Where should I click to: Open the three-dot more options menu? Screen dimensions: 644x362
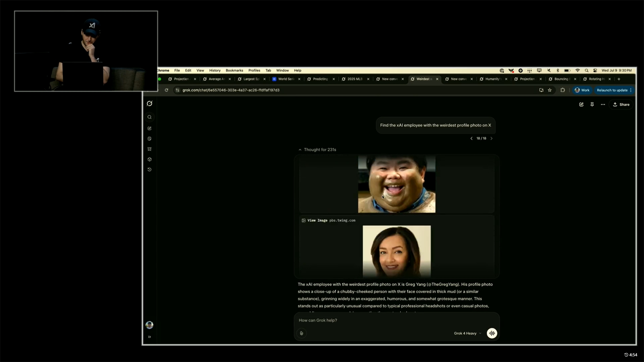click(x=603, y=105)
